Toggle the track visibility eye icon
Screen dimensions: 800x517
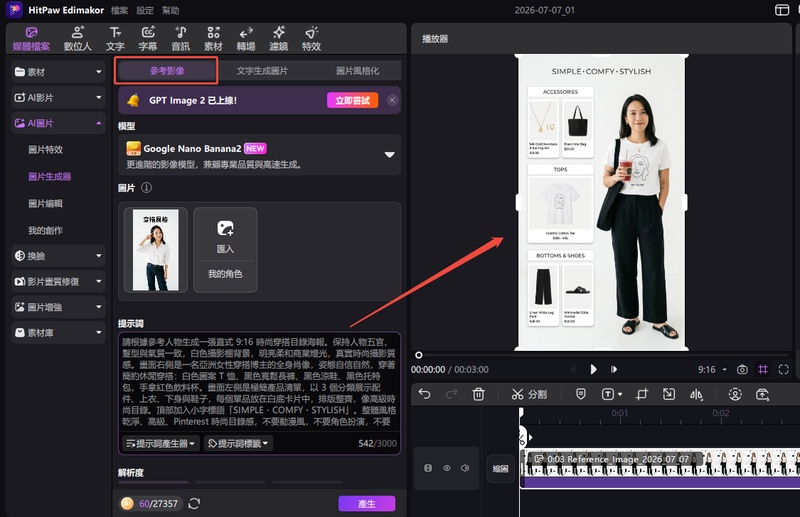tap(446, 468)
